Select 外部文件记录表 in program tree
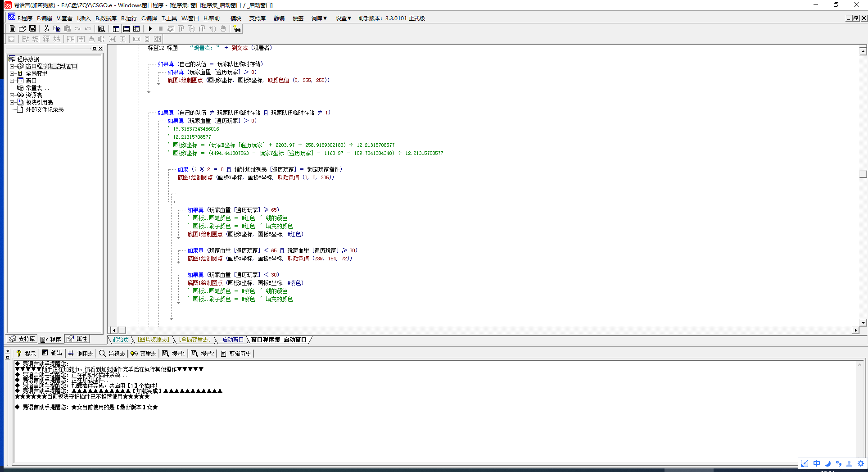Viewport: 868px width, 472px height. [44, 109]
